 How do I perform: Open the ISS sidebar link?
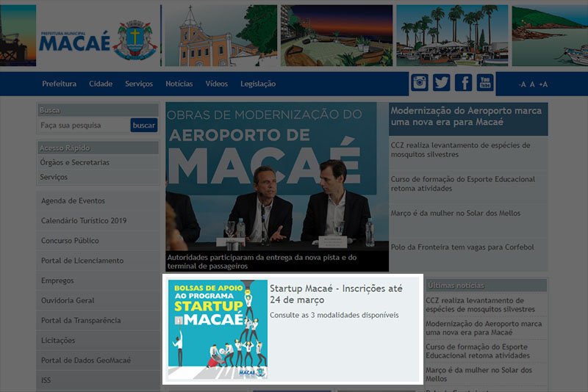[46, 380]
